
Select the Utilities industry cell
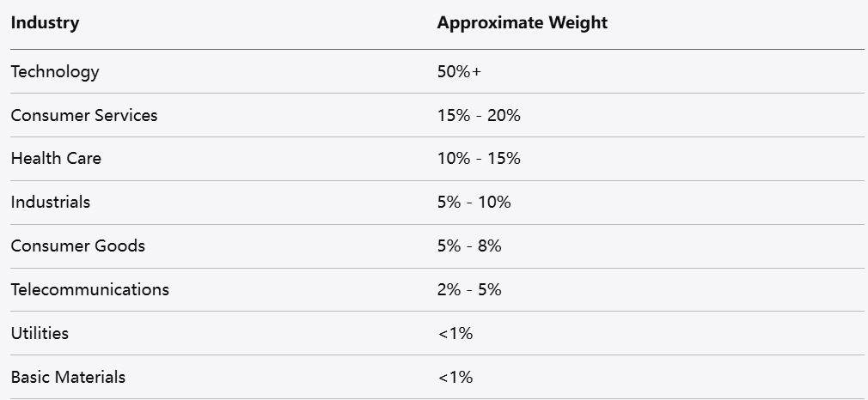click(x=40, y=333)
